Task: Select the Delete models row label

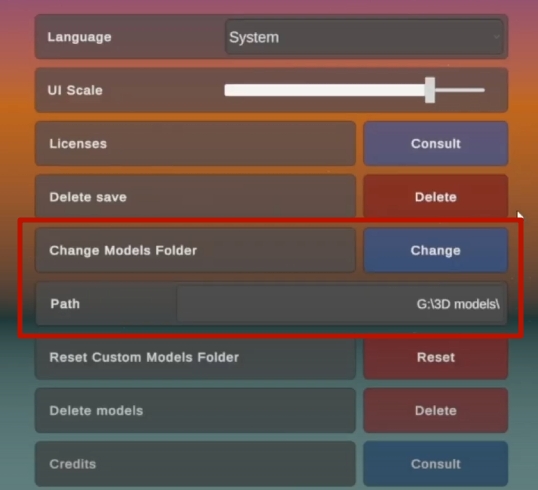Action: pyautogui.click(x=96, y=410)
